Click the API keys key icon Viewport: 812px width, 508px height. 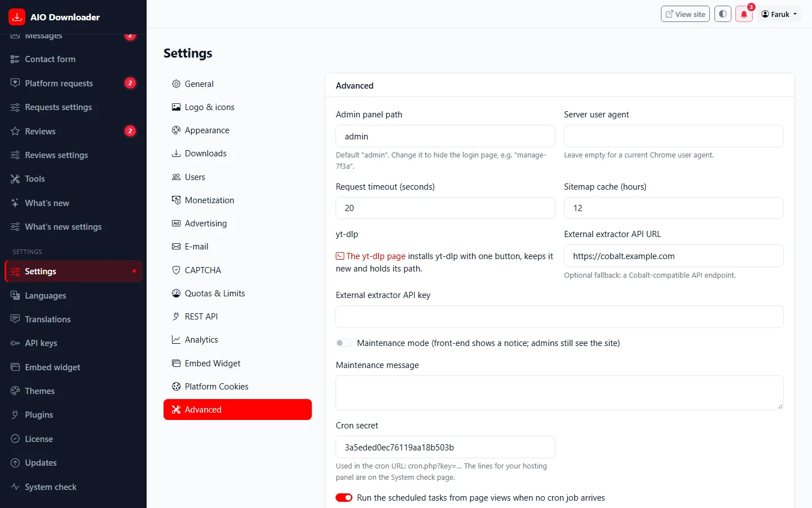(x=15, y=343)
